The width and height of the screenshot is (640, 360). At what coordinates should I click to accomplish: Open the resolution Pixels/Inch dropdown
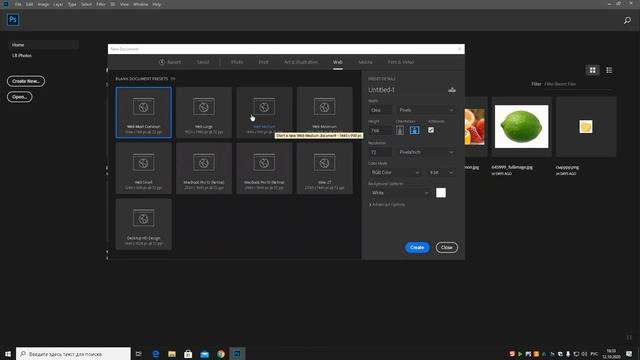[426, 152]
